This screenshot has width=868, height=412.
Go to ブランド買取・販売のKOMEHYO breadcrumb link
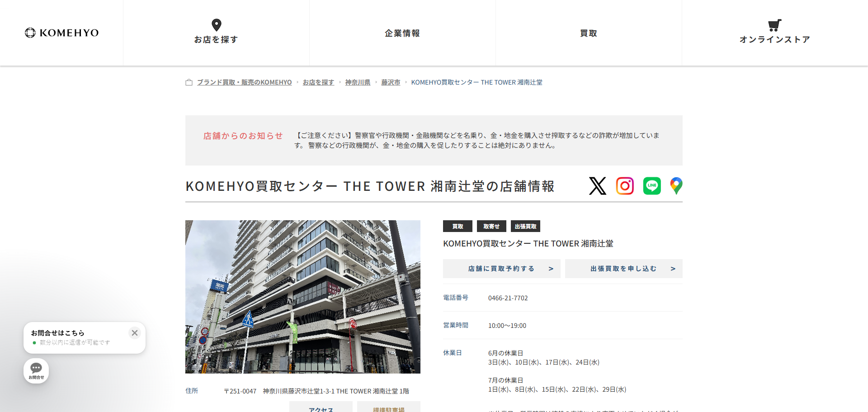pos(245,82)
